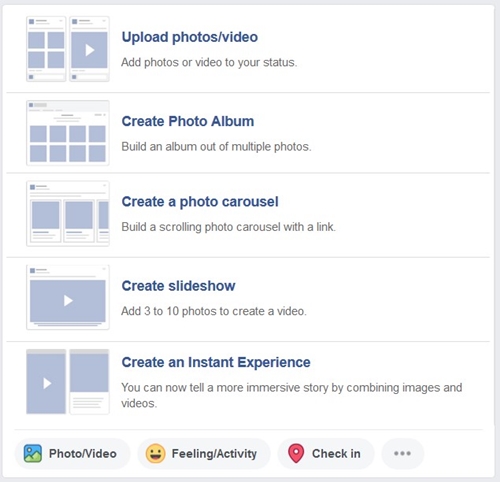The height and width of the screenshot is (482, 500).
Task: Click the Photo/Video button label
Action: (x=83, y=454)
